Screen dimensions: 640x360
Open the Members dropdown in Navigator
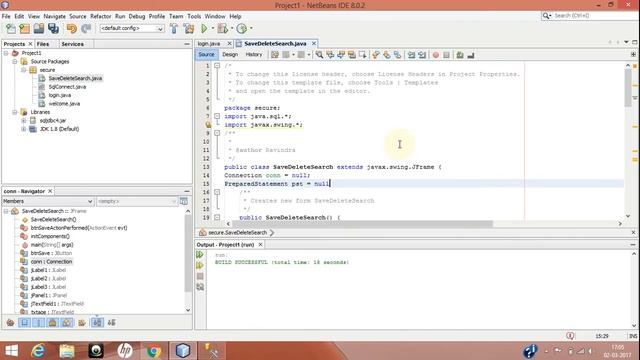[48, 201]
